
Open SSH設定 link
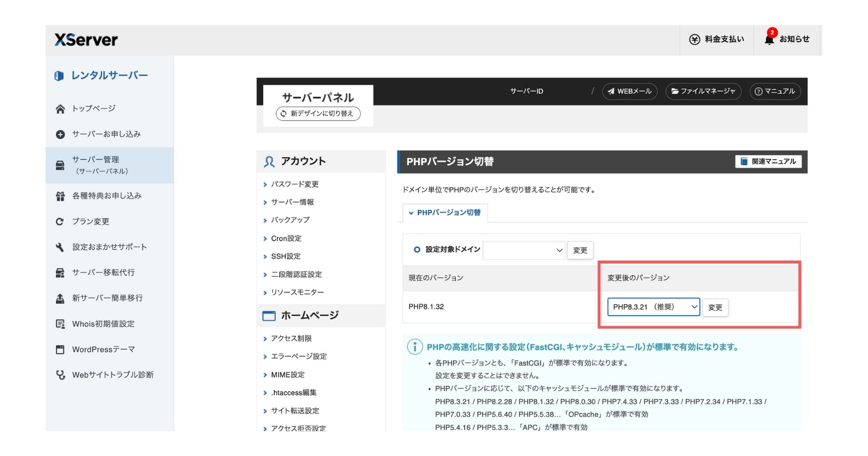[x=285, y=256]
